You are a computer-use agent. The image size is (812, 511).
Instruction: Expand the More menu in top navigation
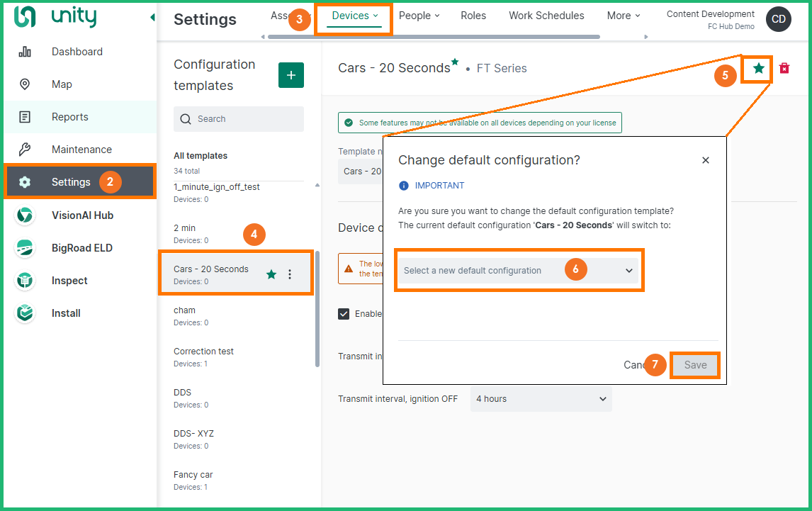623,16
